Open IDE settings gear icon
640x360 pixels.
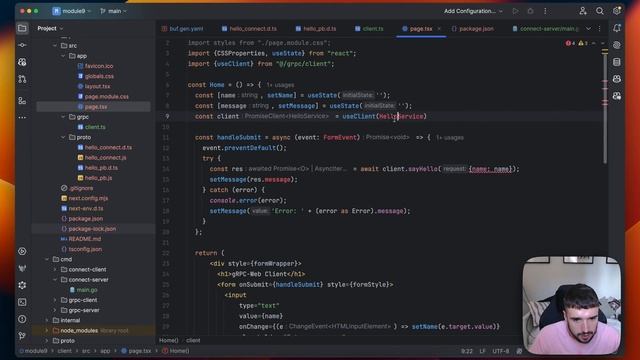pyautogui.click(x=617, y=11)
